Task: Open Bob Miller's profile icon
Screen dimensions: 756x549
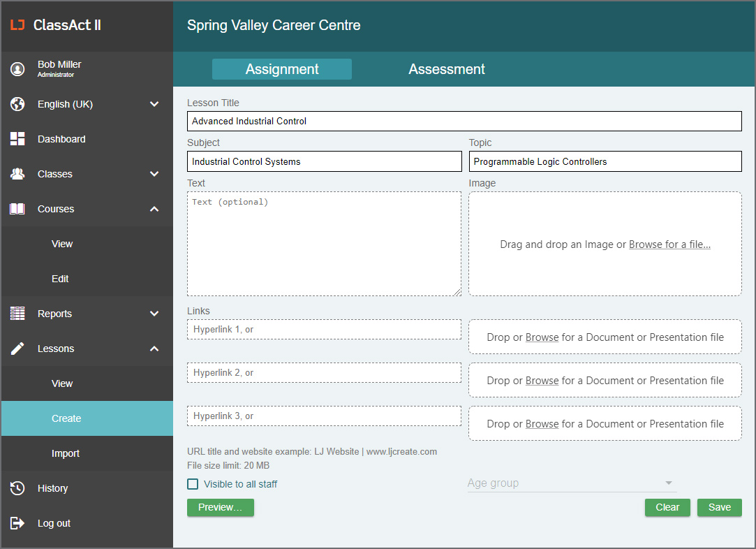Action: (x=17, y=68)
